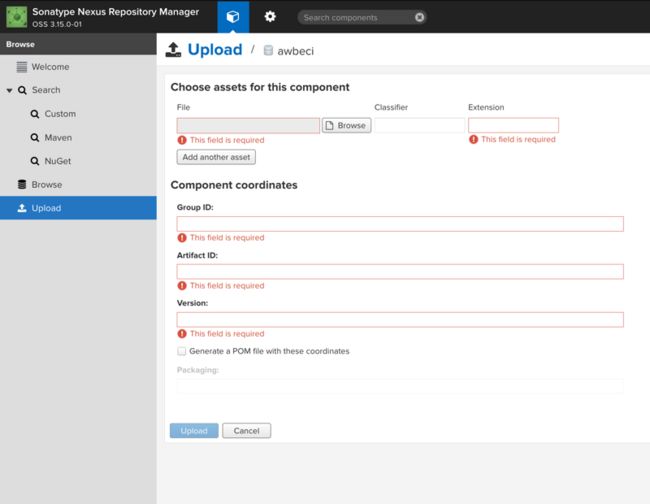
Task: Click the Custom magnifier icon
Action: pyautogui.click(x=35, y=114)
